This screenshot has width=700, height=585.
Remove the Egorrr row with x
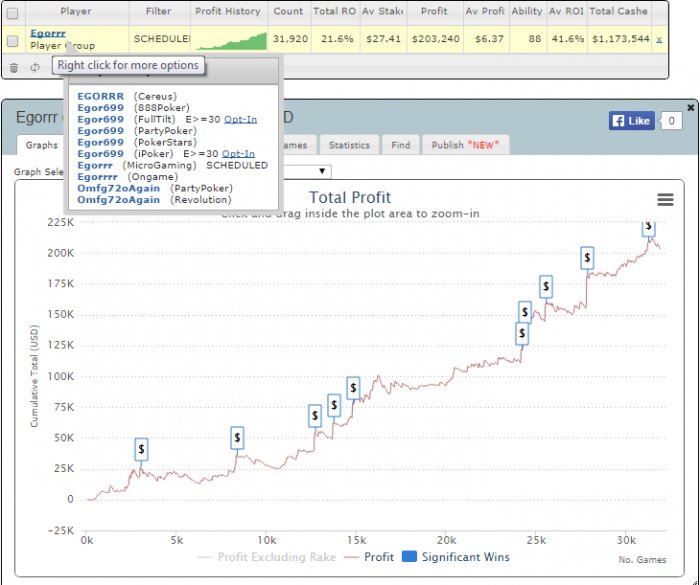(659, 39)
